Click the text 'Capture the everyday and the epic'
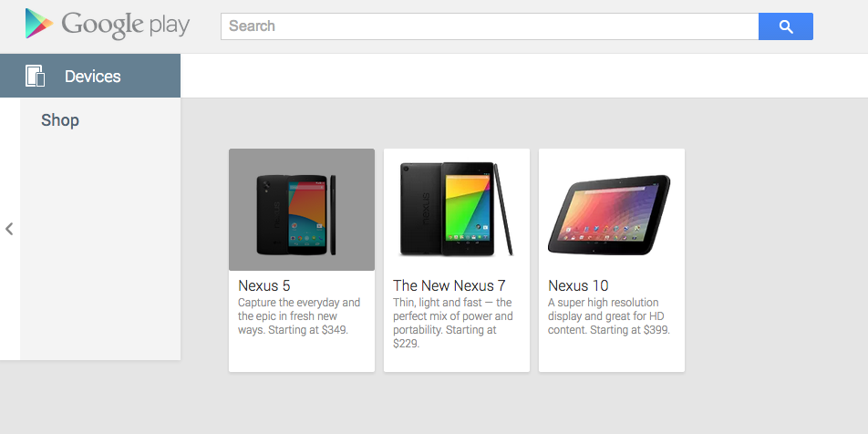The image size is (868, 434). (x=299, y=309)
